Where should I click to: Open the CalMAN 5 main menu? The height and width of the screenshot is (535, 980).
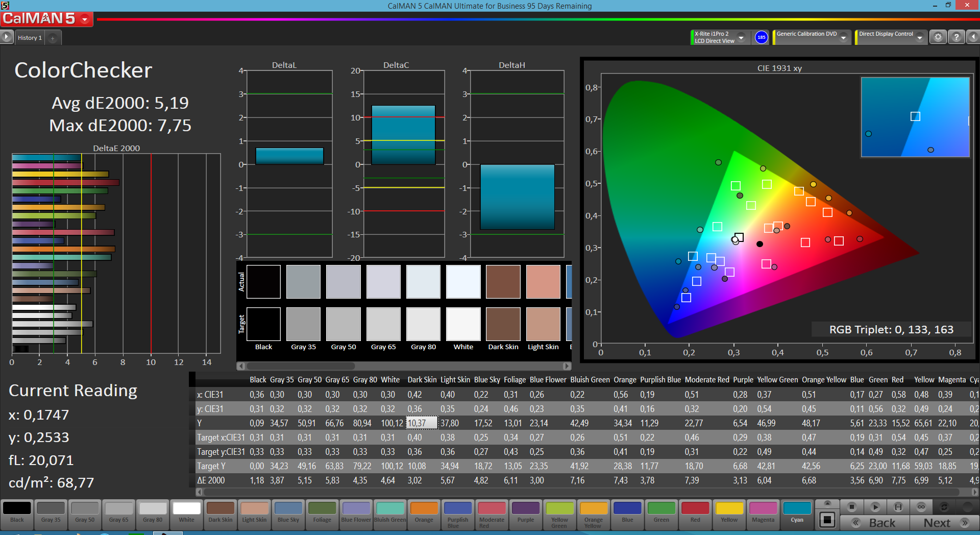tap(46, 19)
